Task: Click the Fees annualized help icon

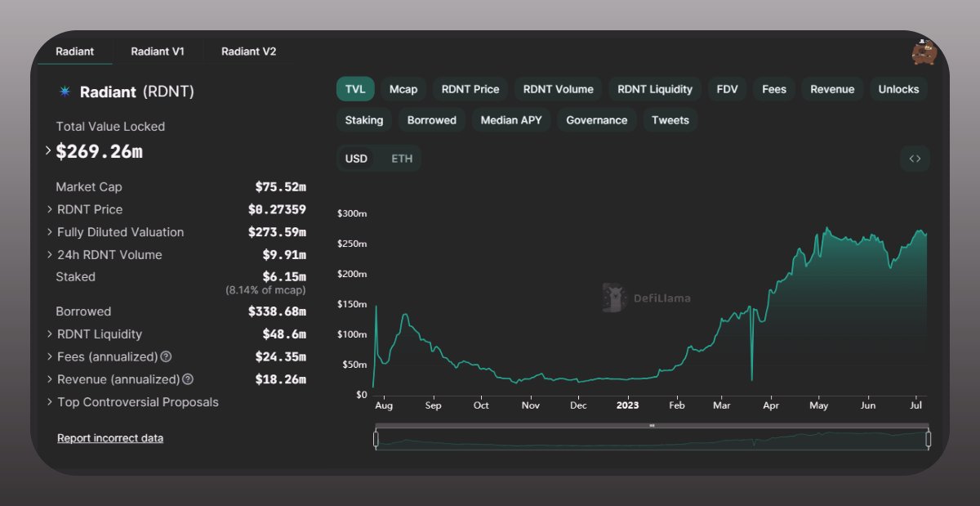Action: tap(166, 356)
